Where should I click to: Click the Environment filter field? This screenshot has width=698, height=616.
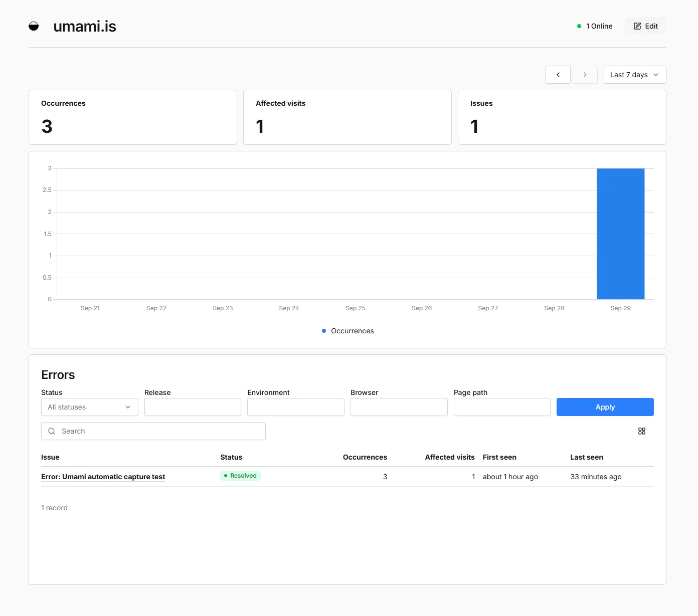(296, 407)
